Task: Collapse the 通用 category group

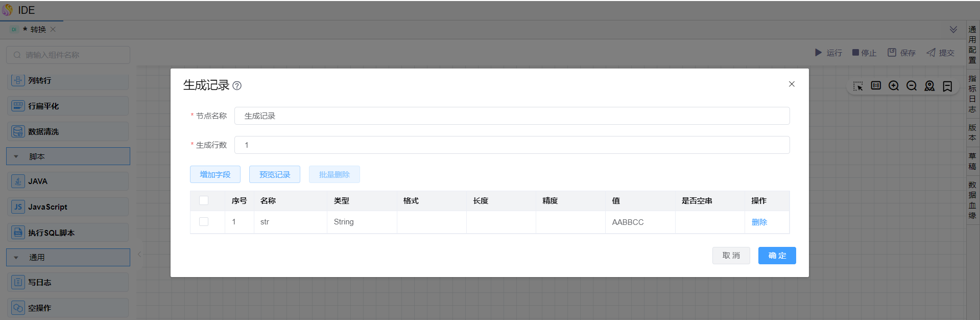Action: coord(16,258)
